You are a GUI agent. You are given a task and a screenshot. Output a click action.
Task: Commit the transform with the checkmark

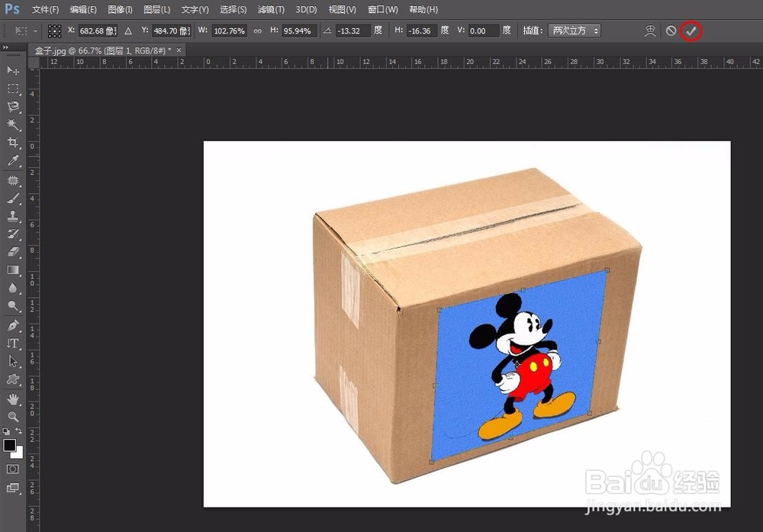tap(691, 31)
